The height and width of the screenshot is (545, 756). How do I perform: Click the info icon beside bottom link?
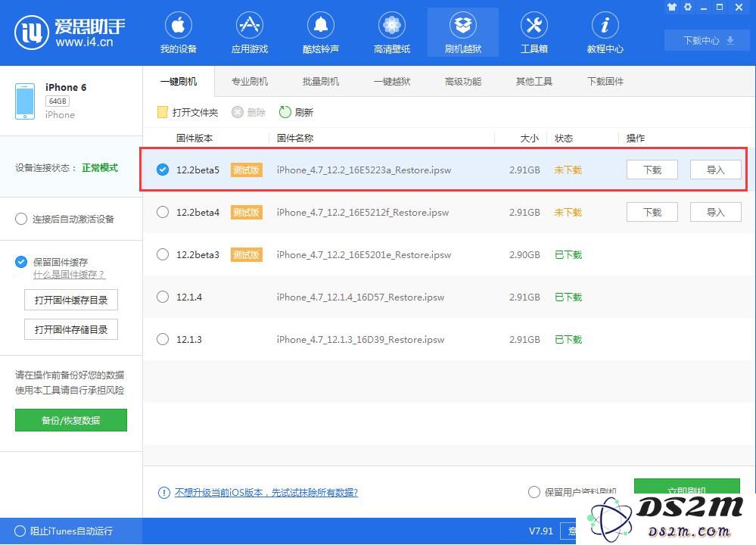(x=164, y=493)
